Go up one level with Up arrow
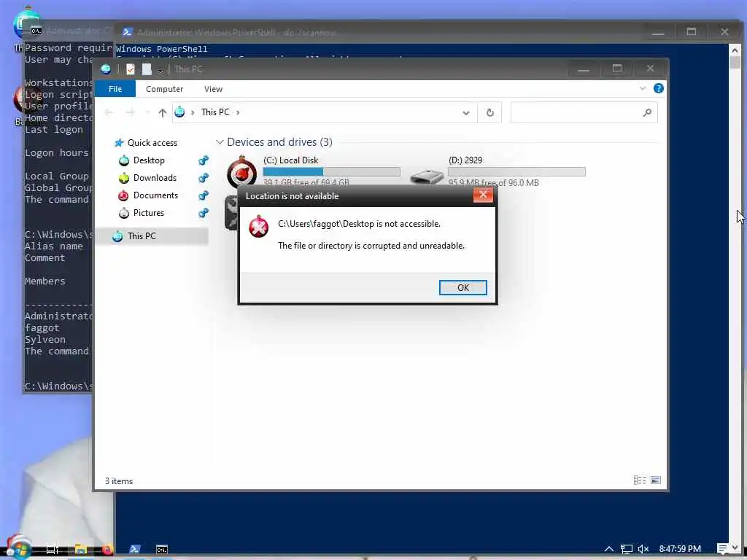747x560 pixels. 163,112
